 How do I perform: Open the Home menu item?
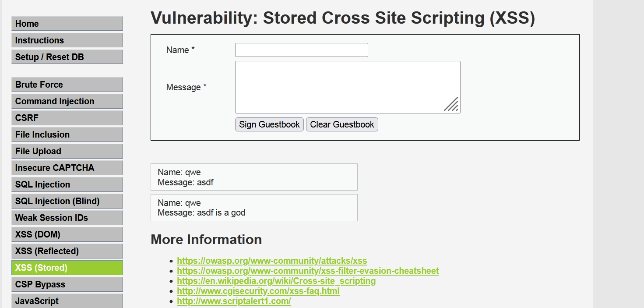[67, 24]
